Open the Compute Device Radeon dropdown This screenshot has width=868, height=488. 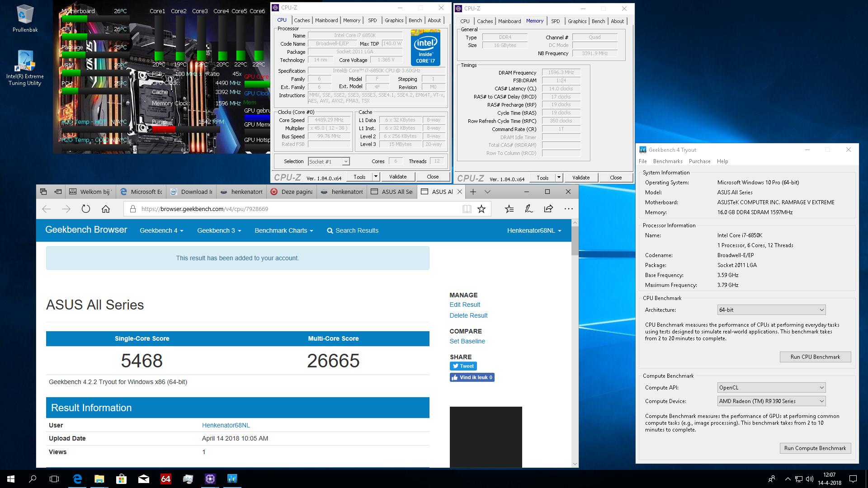coord(771,401)
